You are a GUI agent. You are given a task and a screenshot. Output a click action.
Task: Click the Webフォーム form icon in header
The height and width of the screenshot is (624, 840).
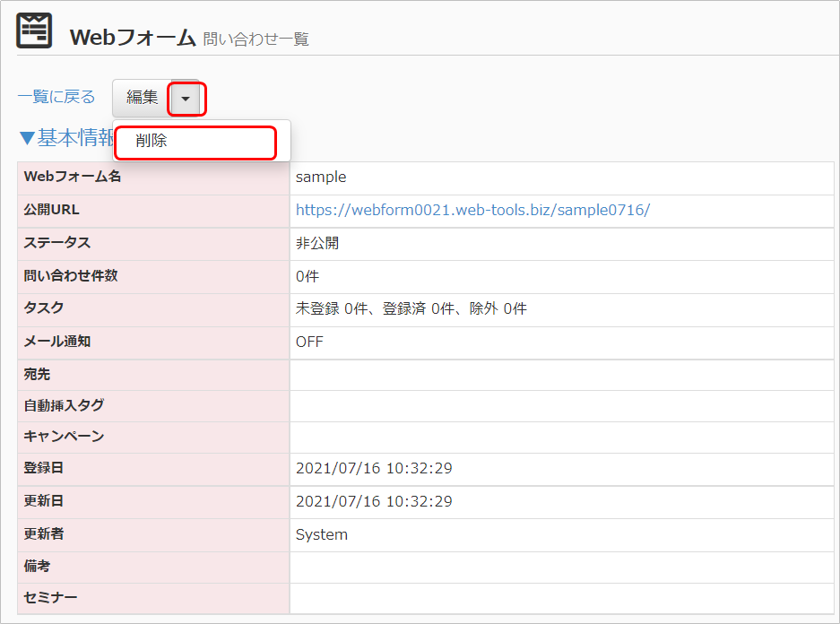click(35, 31)
